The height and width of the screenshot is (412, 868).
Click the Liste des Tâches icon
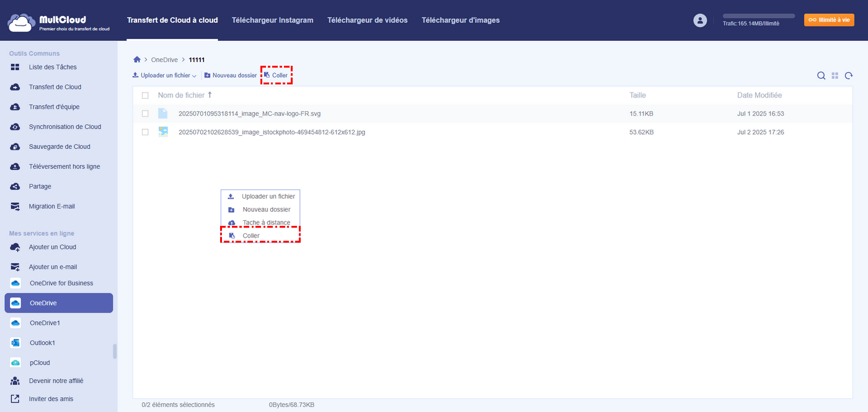coord(15,67)
